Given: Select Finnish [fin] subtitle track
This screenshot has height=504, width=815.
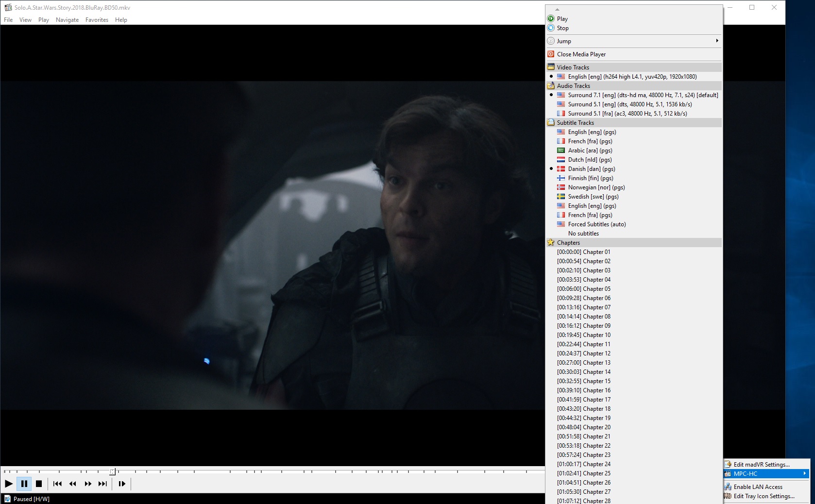Looking at the screenshot, I should pyautogui.click(x=634, y=178).
